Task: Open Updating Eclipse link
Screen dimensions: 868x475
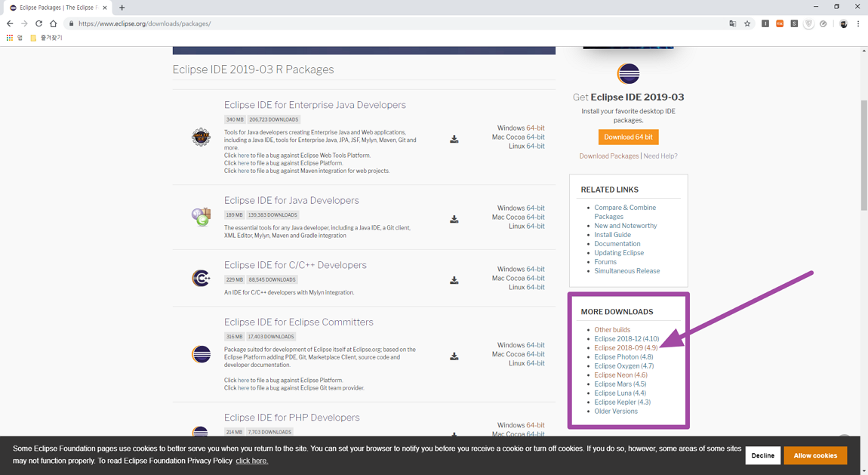Action: 619,253
